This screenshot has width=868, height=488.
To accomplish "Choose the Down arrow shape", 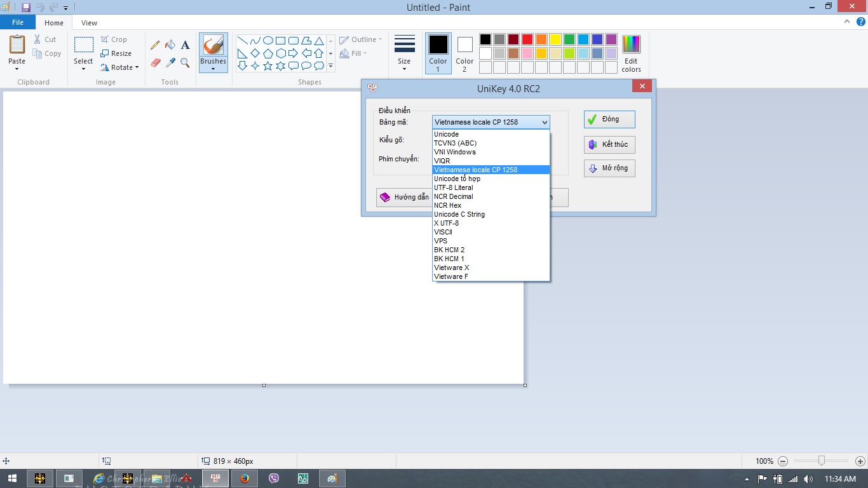I will [x=242, y=65].
